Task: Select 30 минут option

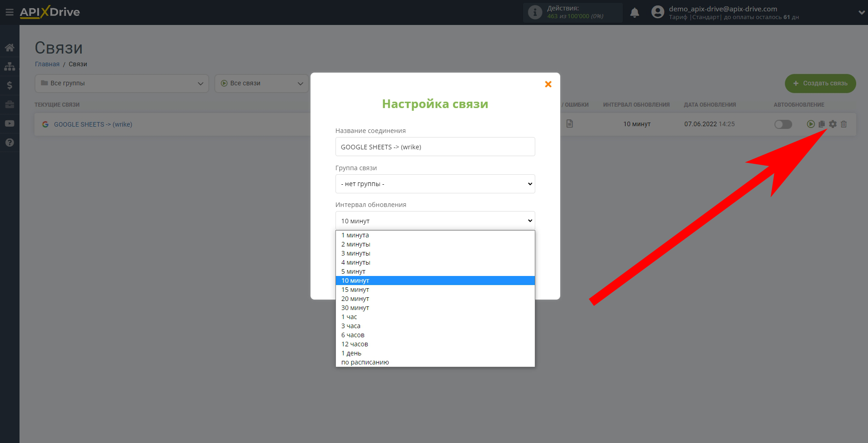Action: (435, 308)
